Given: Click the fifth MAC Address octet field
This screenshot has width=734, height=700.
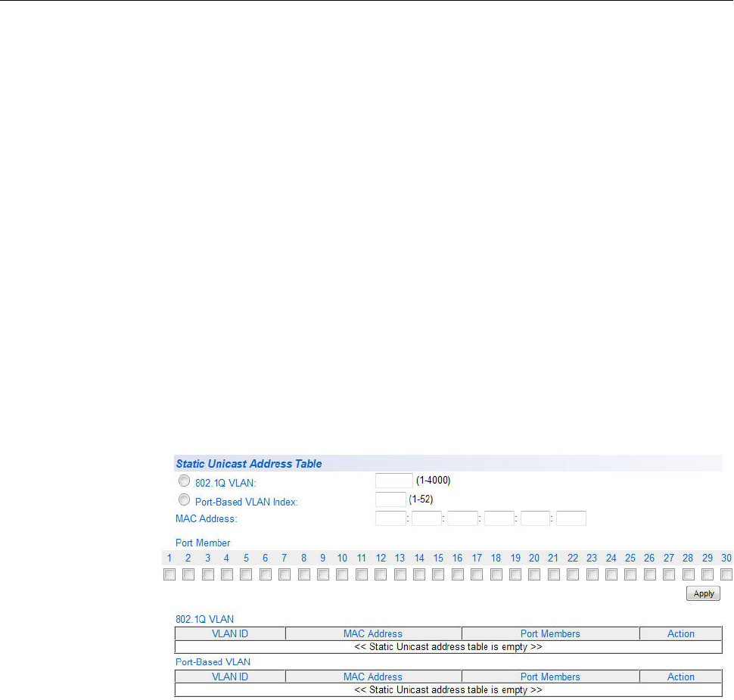Looking at the screenshot, I should point(535,518).
